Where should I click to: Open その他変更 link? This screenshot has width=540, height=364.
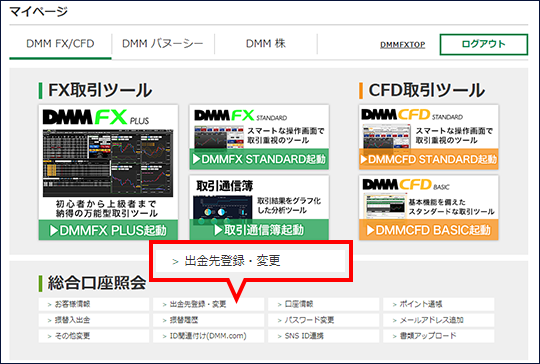(94, 336)
